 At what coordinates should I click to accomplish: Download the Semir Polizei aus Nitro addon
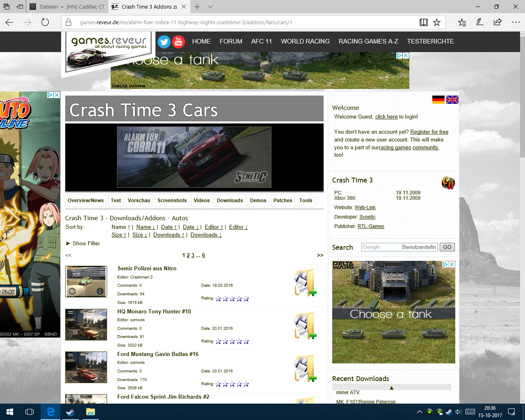pos(305,283)
